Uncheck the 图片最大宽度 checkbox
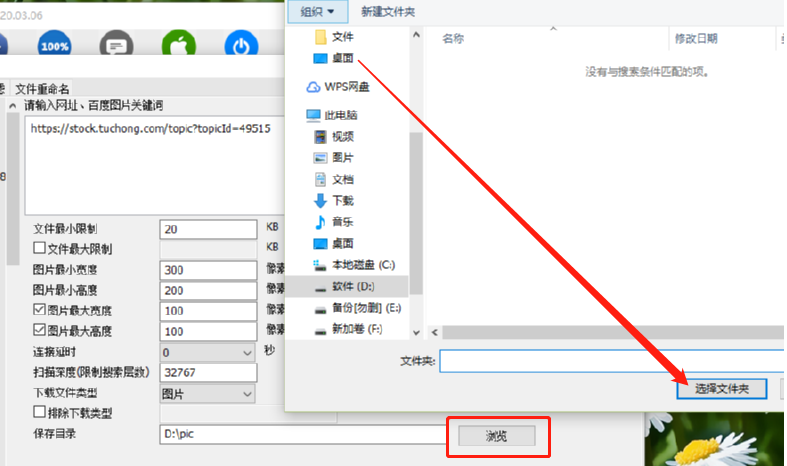The image size is (787, 466). coord(39,309)
